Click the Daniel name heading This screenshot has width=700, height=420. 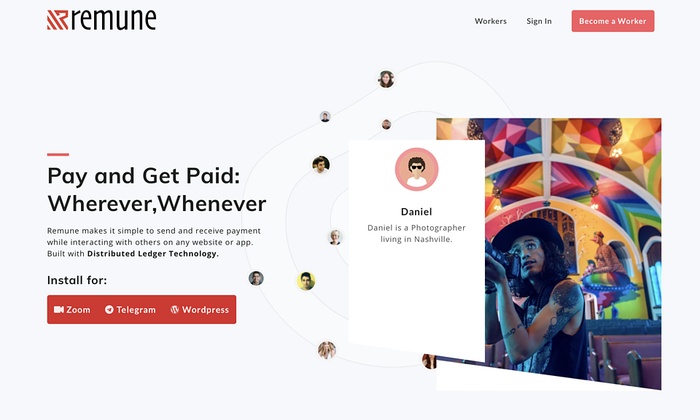click(416, 212)
